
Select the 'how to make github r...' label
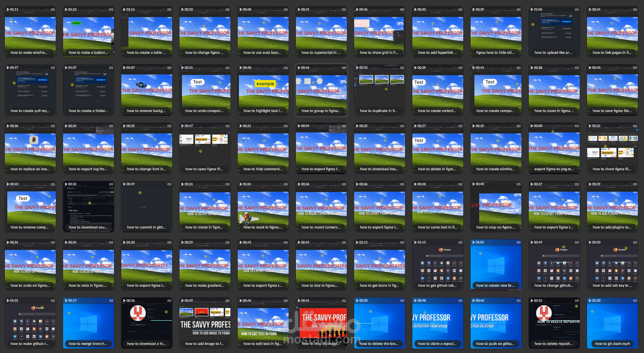point(30,344)
